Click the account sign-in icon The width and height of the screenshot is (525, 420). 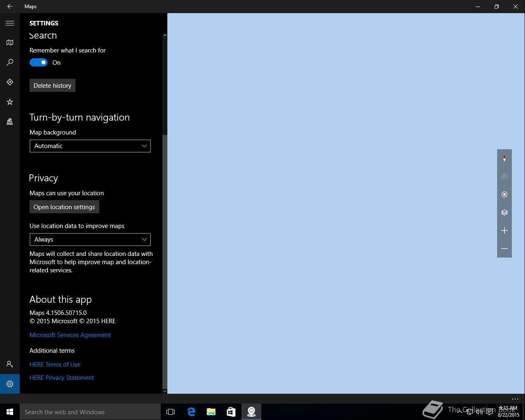[x=10, y=364]
